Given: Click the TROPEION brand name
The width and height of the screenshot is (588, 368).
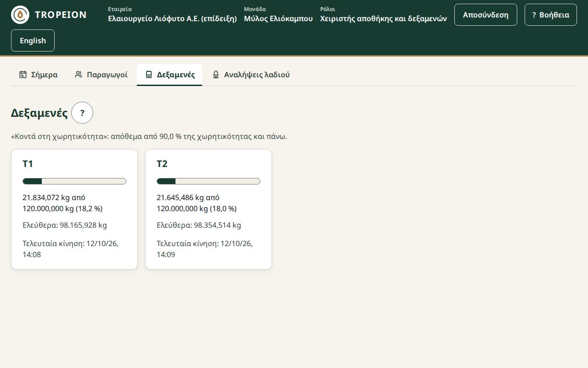Looking at the screenshot, I should coord(61,15).
